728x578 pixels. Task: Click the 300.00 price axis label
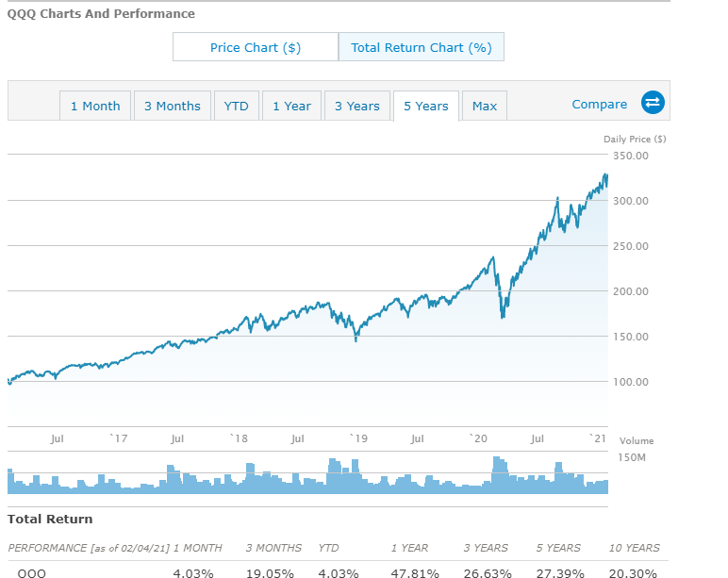(631, 201)
